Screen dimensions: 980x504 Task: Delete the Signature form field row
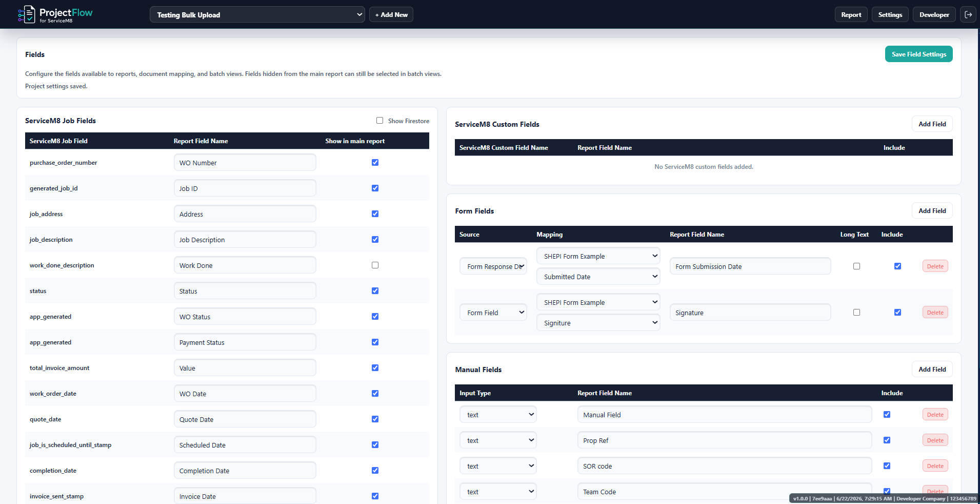point(935,313)
